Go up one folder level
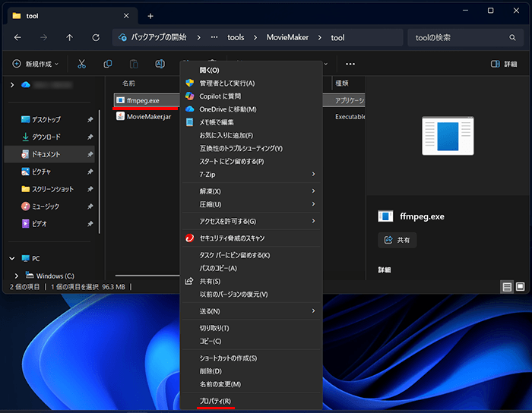The height and width of the screenshot is (413, 532). 70,38
